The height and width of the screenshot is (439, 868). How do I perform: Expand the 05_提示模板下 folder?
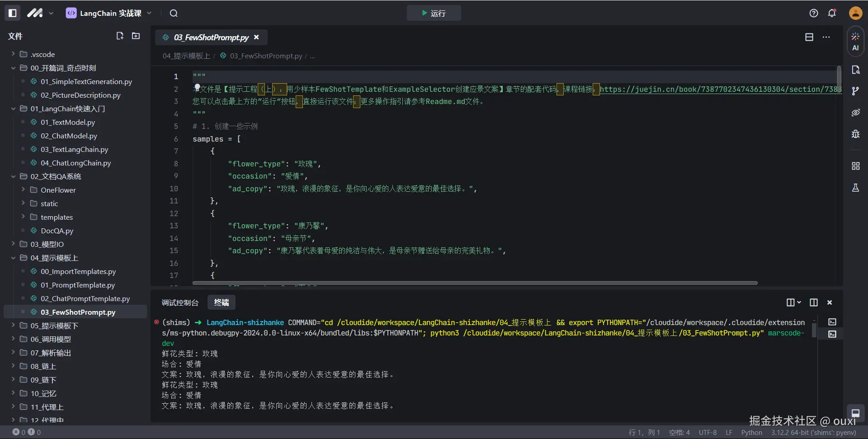[x=54, y=326]
